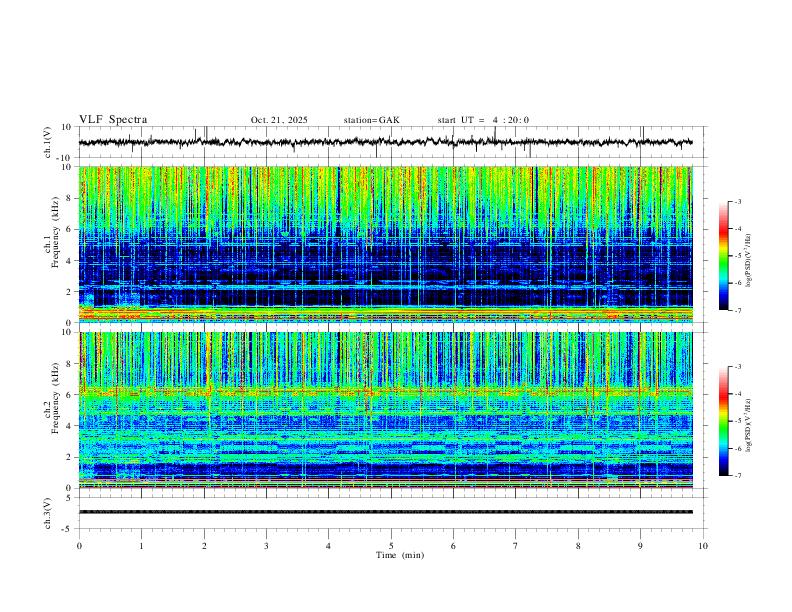Click the ch.1 voltage waveform trace
This screenshot has width=792, height=612.
click(x=385, y=142)
